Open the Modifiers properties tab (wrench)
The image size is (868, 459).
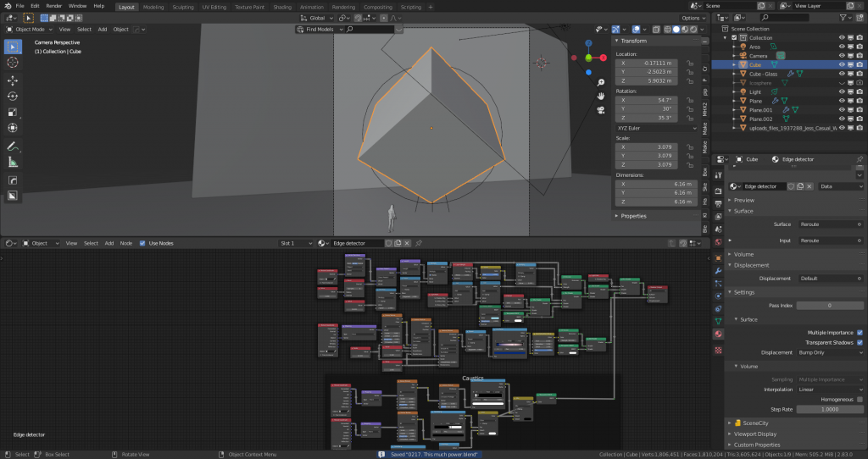click(718, 271)
